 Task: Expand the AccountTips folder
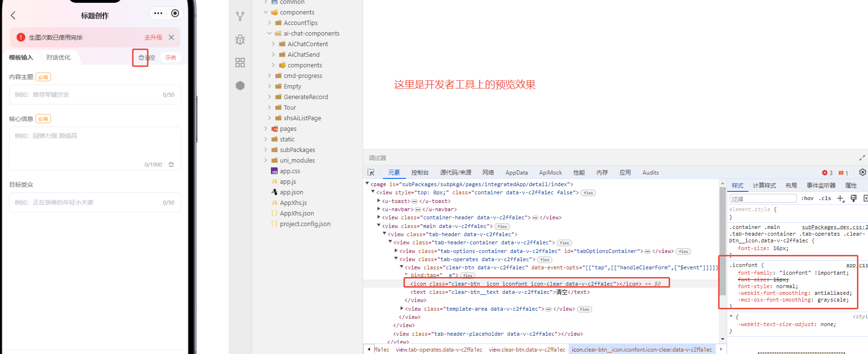(269, 23)
